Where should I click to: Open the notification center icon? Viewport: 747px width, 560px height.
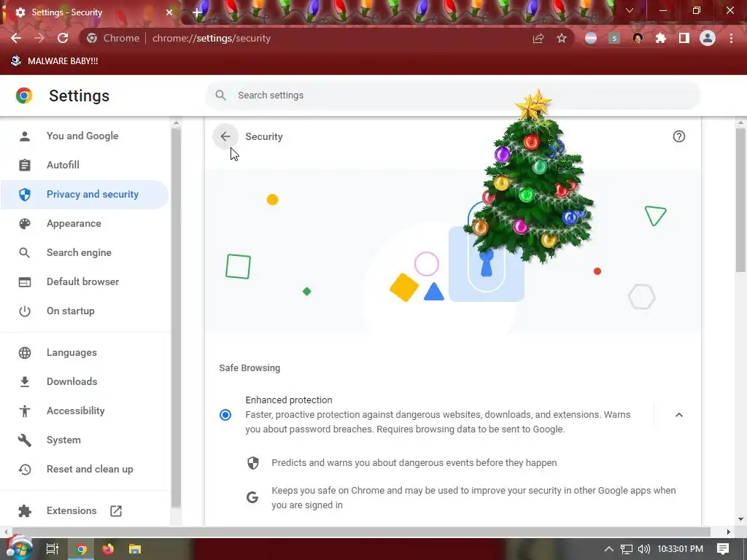coord(723,549)
